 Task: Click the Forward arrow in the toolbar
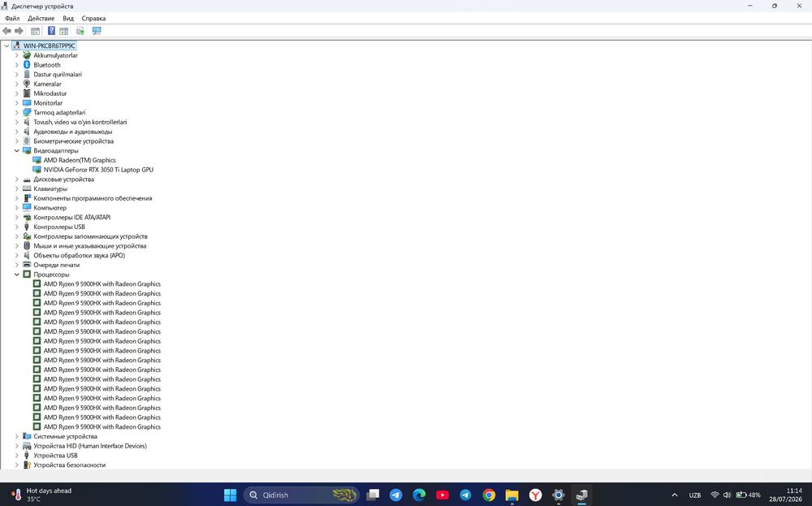19,31
